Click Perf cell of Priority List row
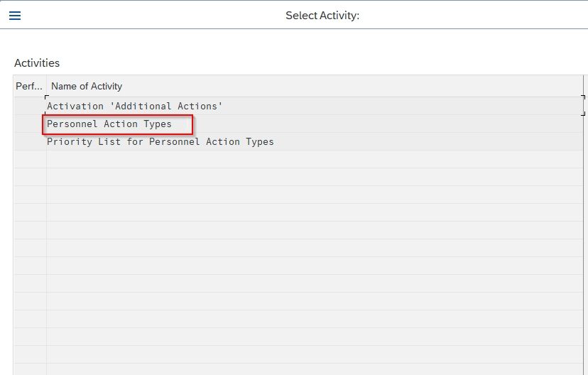This screenshot has width=588, height=375. [x=30, y=142]
